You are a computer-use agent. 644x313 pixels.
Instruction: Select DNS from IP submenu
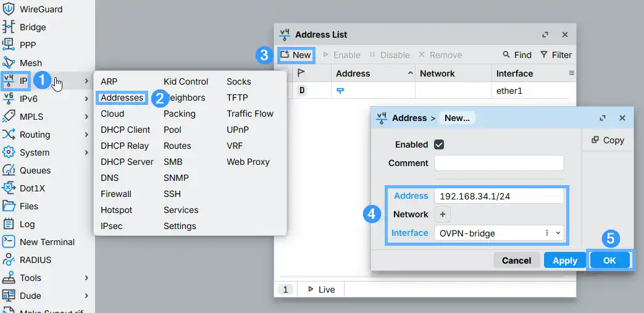[x=110, y=178]
